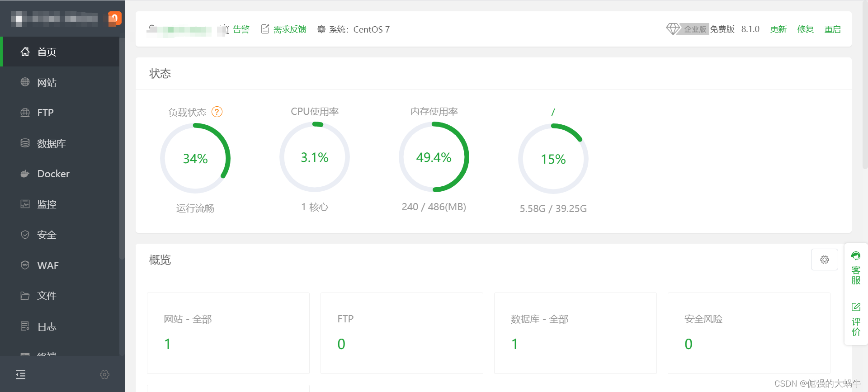Click the 系统: CentOS 7 text
This screenshot has height=392, width=868.
[359, 29]
